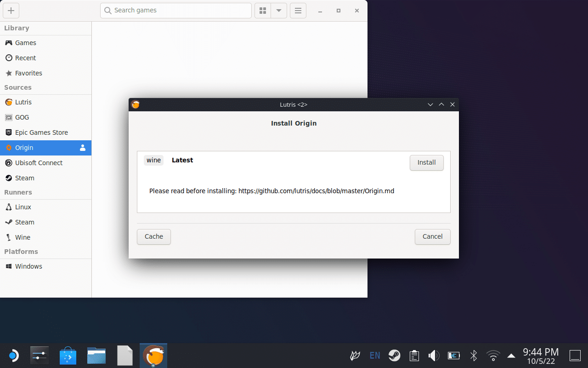Open the application launcher in taskbar
The image size is (588, 368).
point(13,356)
